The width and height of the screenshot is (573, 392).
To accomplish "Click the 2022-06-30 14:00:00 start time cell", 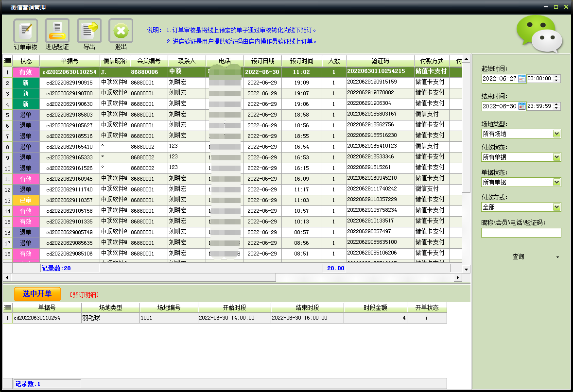I will click(x=234, y=318).
